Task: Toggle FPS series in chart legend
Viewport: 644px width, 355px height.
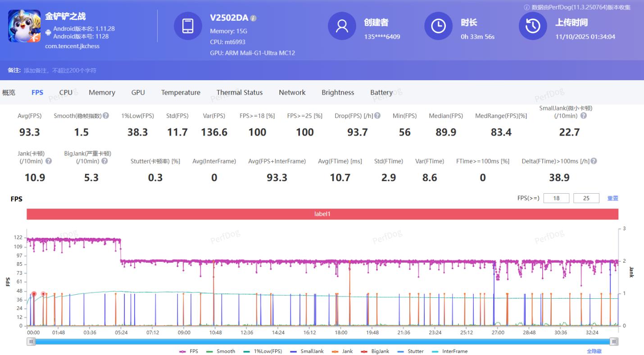Action: (189, 351)
